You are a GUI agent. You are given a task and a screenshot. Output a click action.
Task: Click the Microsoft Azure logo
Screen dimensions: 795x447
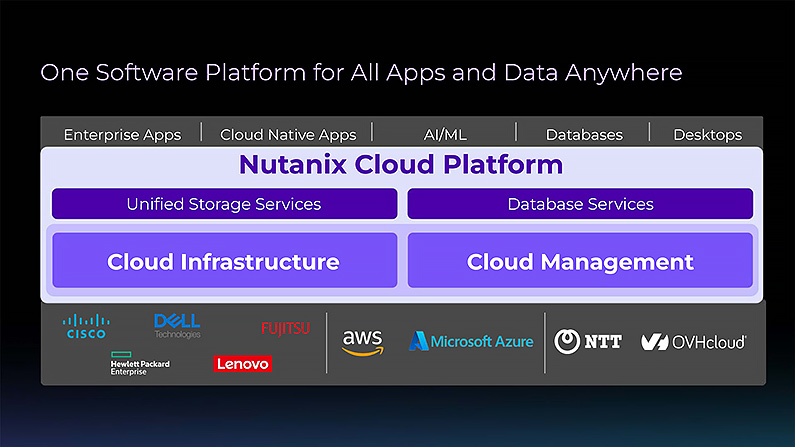pyautogui.click(x=471, y=342)
